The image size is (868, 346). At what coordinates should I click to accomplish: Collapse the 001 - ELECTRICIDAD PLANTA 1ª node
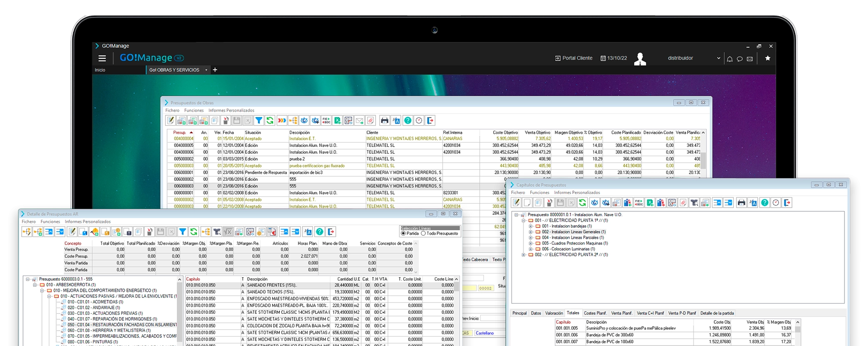point(524,221)
